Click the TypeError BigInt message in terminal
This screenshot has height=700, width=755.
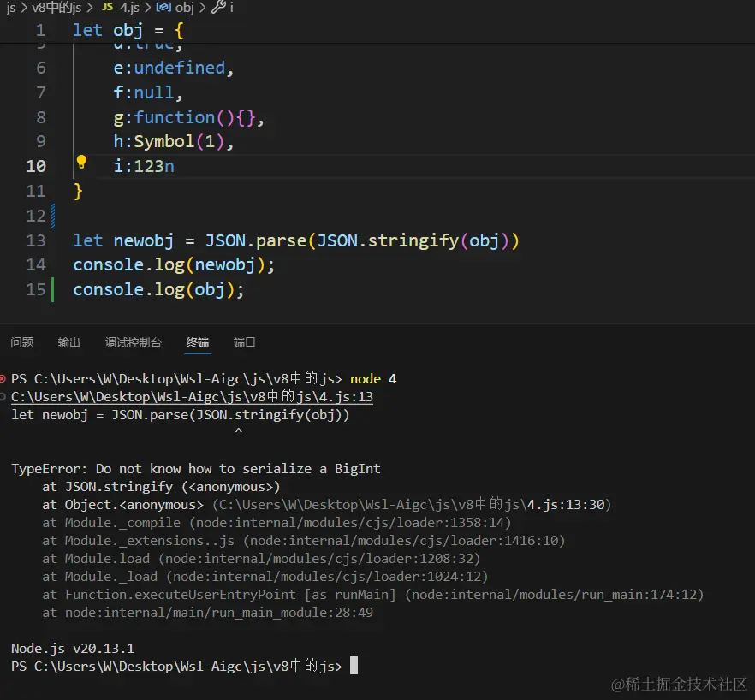pyautogui.click(x=196, y=469)
